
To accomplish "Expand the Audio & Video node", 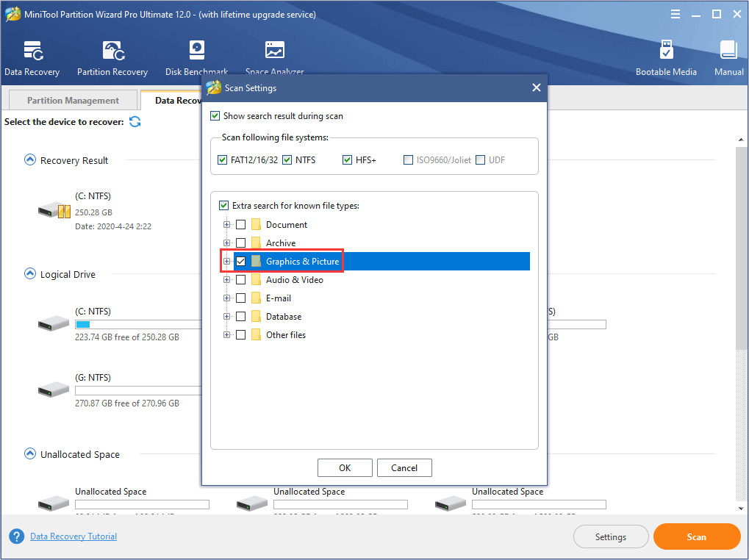I will pos(227,280).
